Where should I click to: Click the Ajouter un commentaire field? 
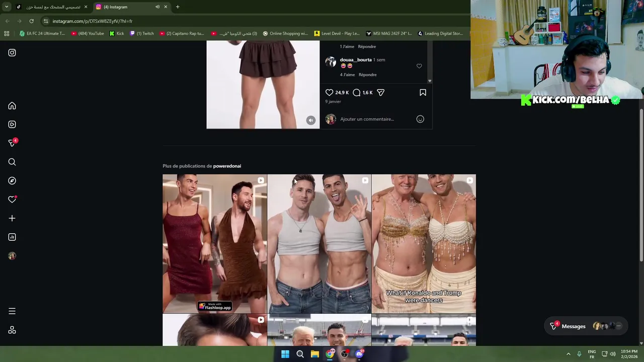[367, 119]
